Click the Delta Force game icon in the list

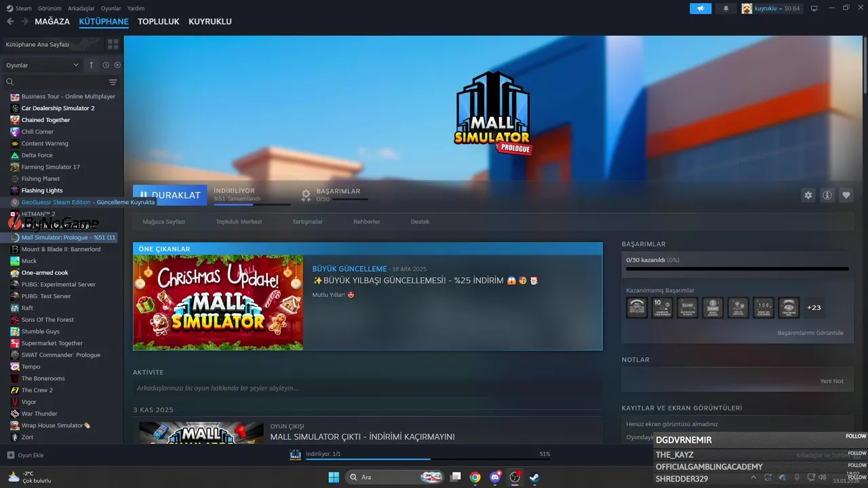coord(15,155)
